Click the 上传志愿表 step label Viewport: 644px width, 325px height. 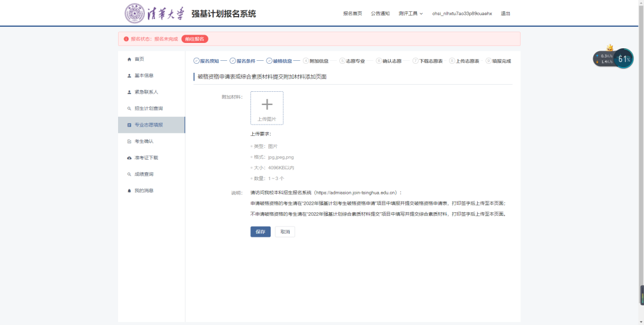point(468,61)
